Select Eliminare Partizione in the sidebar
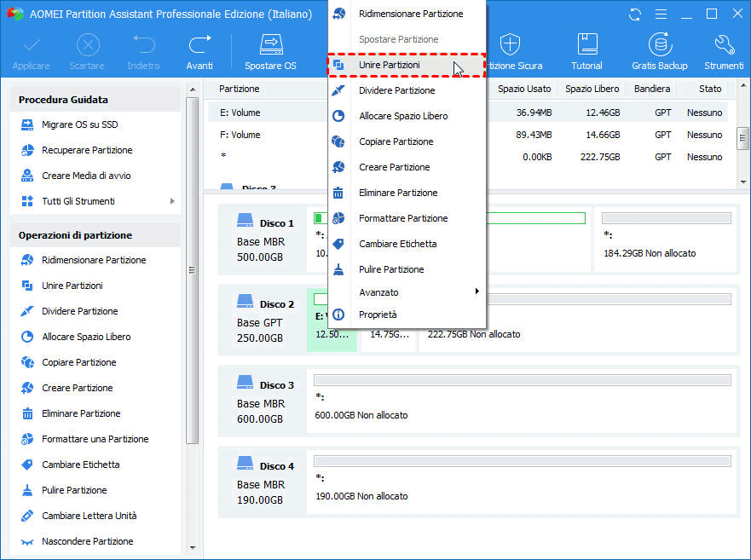Image resolution: width=751 pixels, height=560 pixels. [81, 413]
